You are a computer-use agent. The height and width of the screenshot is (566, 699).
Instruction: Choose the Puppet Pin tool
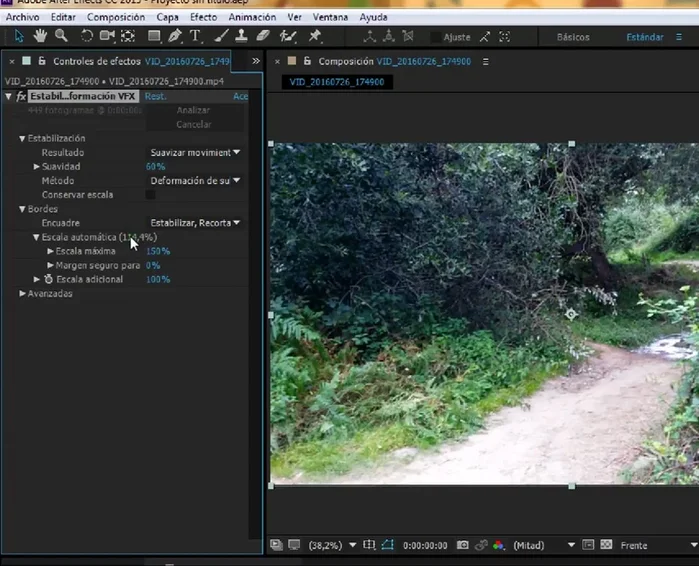315,37
